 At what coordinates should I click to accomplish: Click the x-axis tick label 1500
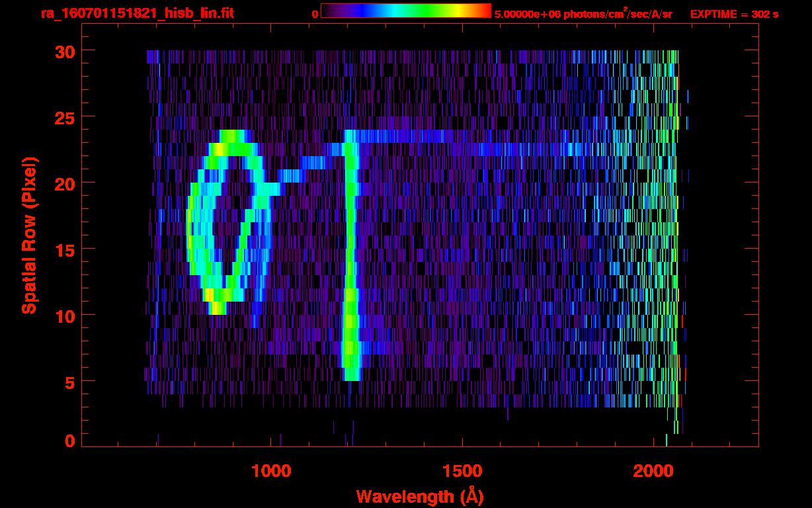[x=462, y=471]
